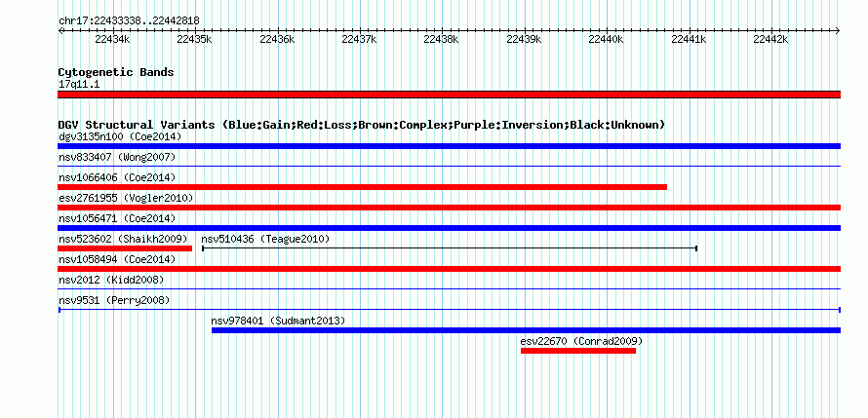Click the short red nsv523602 loss bar
The width and height of the screenshot is (868, 418).
click(x=125, y=248)
